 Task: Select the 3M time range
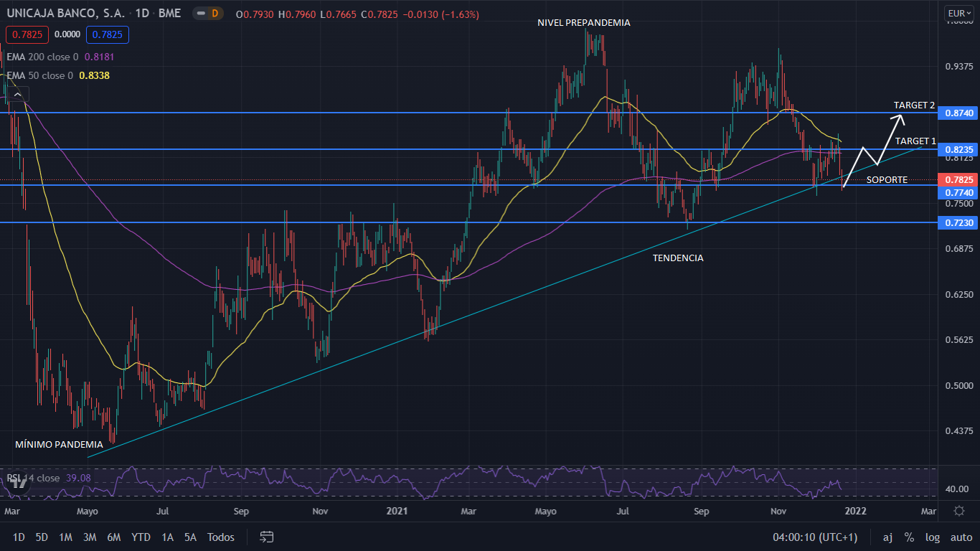click(x=90, y=537)
